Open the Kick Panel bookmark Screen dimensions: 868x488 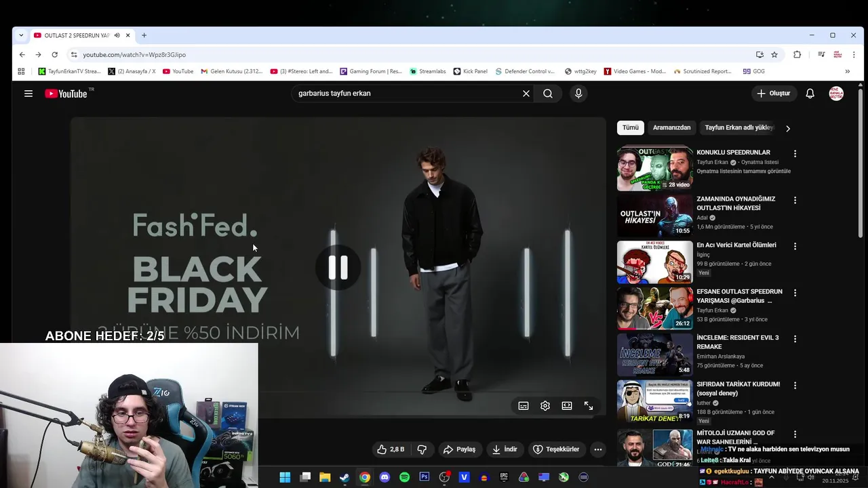coord(470,71)
